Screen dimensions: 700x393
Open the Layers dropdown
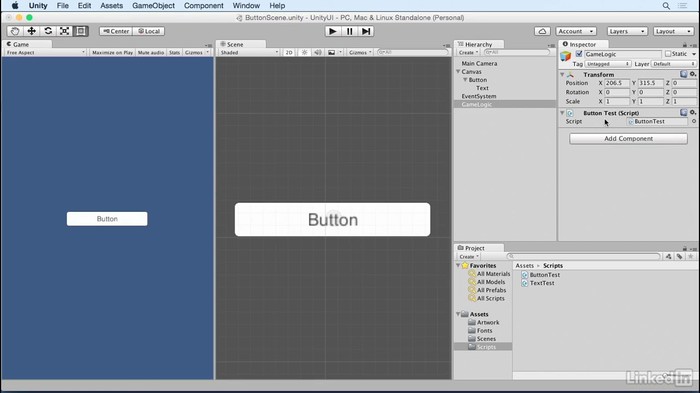coord(627,31)
